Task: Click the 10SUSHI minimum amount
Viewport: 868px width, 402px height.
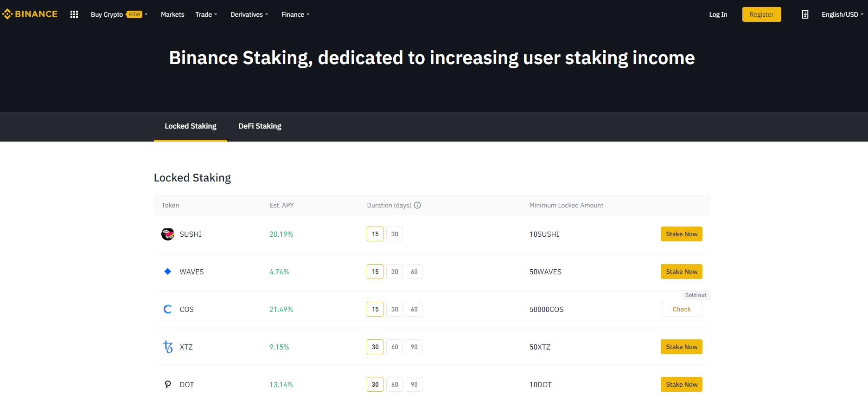Action: point(544,234)
